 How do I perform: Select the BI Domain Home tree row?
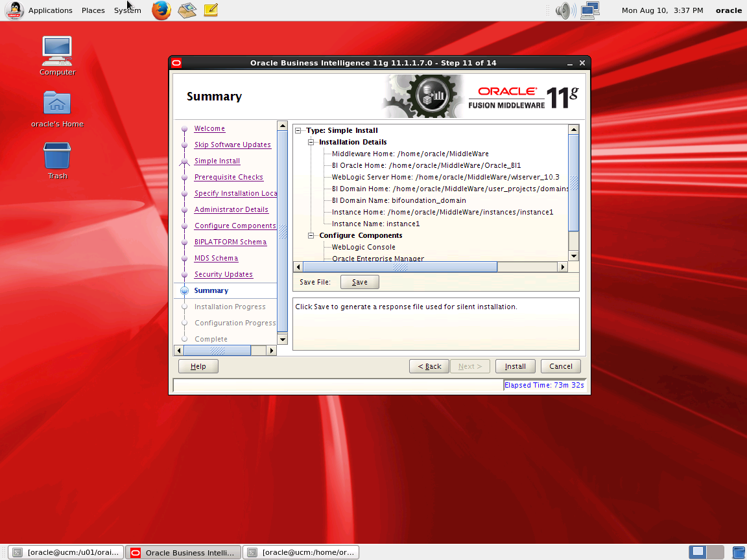(450, 189)
